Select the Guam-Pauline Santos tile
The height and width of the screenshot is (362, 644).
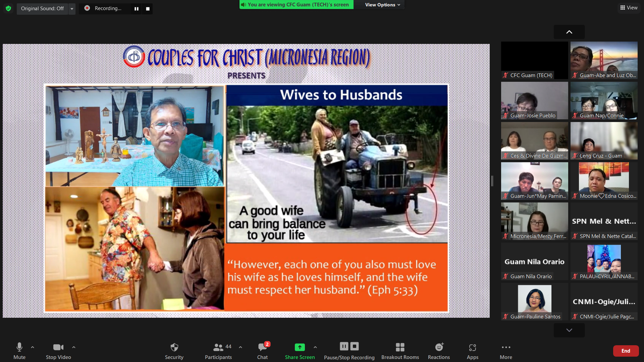[x=535, y=302]
